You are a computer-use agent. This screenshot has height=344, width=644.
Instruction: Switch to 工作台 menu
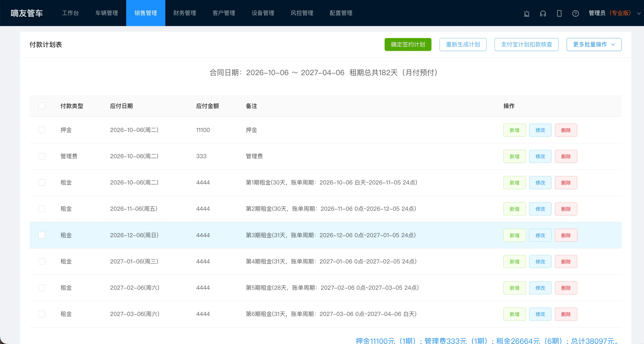[x=70, y=13]
